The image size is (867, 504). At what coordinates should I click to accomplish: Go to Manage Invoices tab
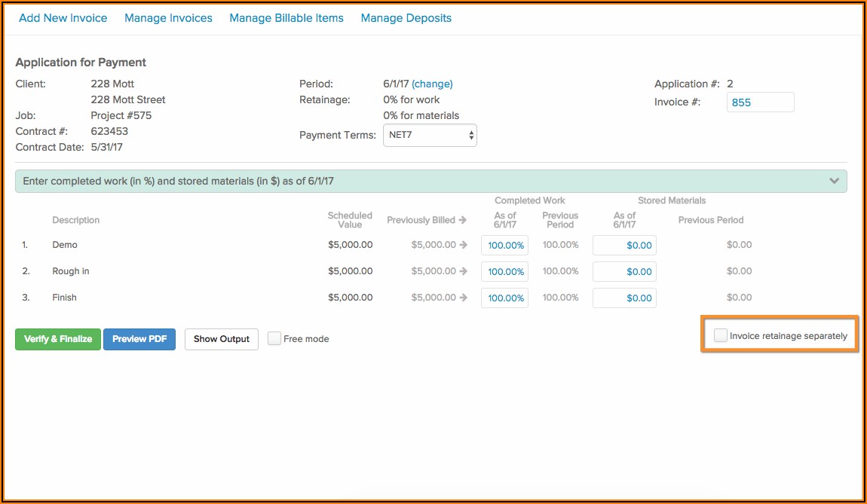click(168, 18)
